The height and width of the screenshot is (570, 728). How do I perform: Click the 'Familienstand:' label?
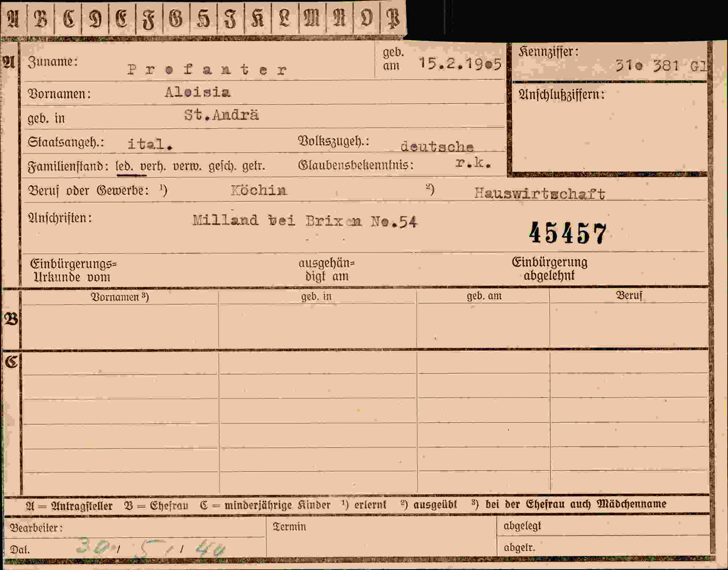(x=68, y=166)
